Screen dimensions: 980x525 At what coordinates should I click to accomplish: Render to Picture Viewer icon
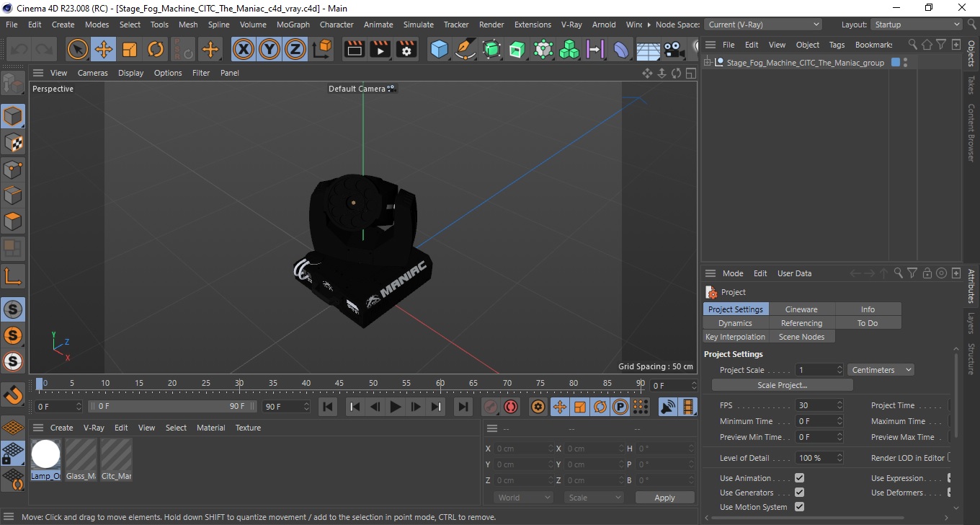tap(380, 49)
